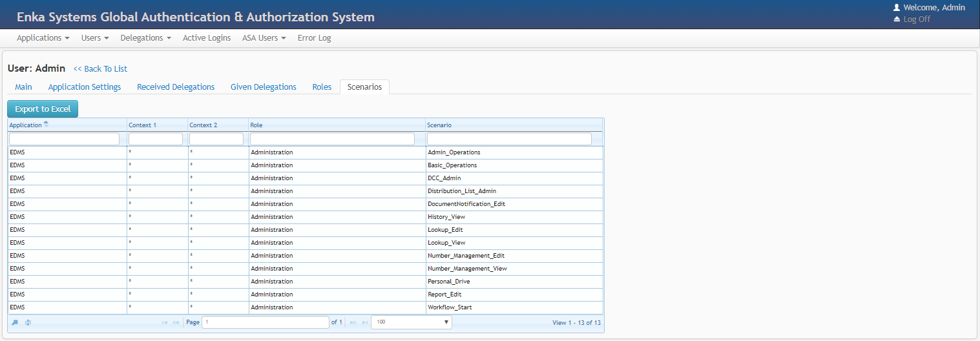The width and height of the screenshot is (980, 341).
Task: Click the Page number input field
Action: [x=266, y=322]
